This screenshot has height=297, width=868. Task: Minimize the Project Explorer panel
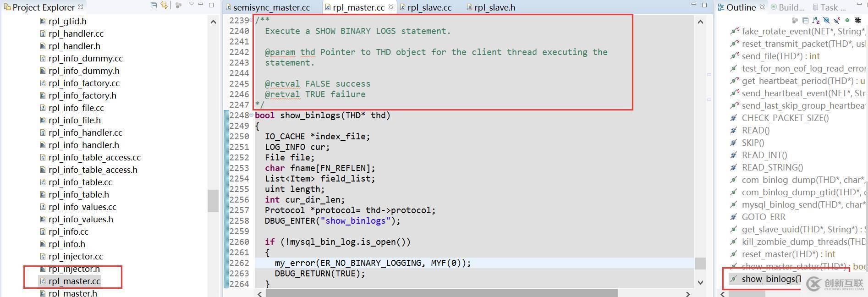click(x=201, y=5)
